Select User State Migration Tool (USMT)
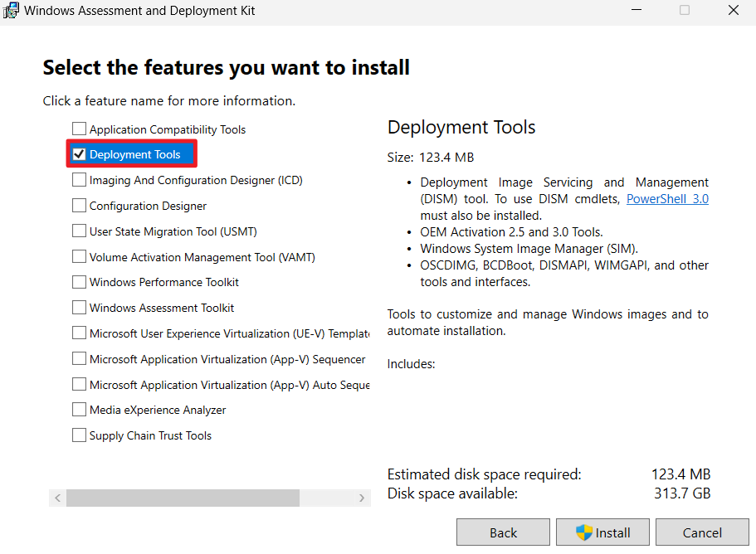Image resolution: width=756 pixels, height=554 pixels. [79, 231]
